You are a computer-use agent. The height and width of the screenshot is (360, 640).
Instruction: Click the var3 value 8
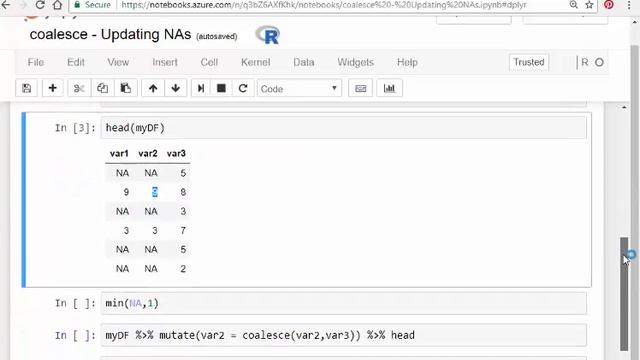pos(183,192)
